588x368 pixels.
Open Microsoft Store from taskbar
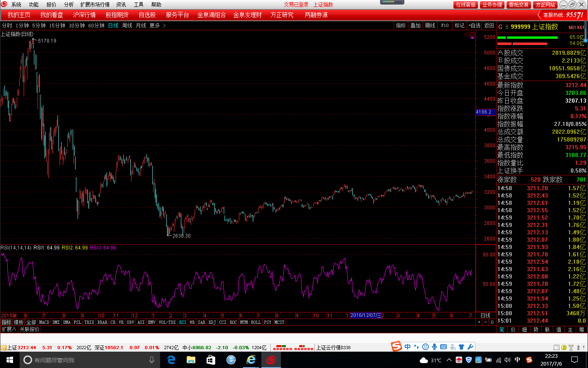click(211, 360)
